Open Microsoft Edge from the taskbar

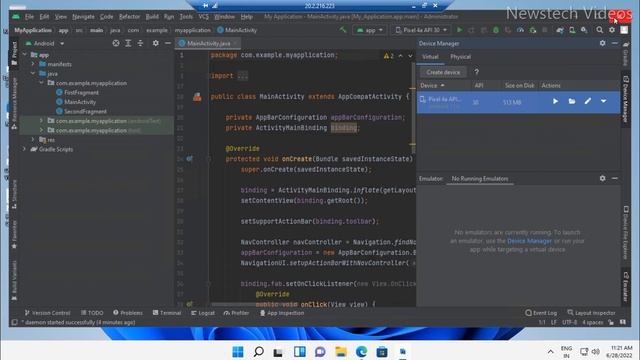tap(361, 351)
